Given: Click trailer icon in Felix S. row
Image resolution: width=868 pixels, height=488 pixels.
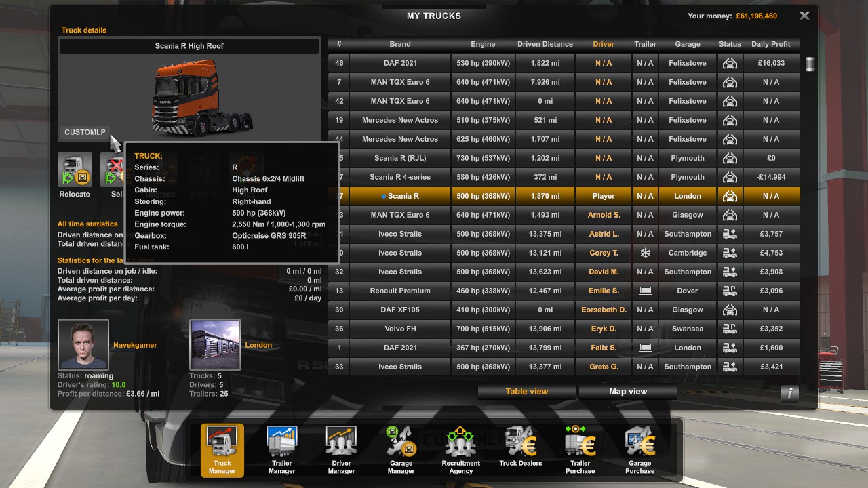Looking at the screenshot, I should point(646,348).
